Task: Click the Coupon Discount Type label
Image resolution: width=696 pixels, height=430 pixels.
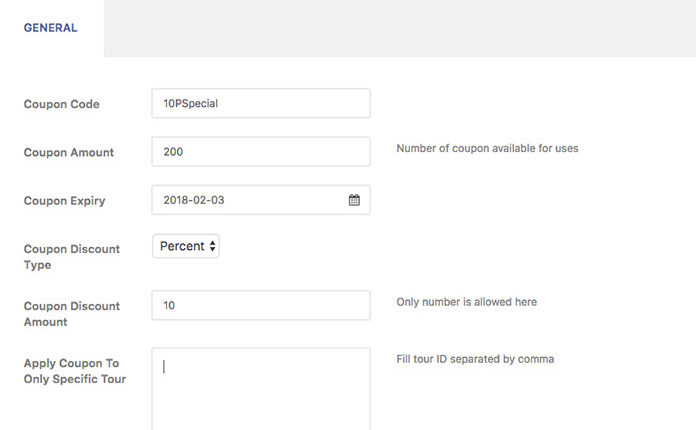Action: [71, 257]
